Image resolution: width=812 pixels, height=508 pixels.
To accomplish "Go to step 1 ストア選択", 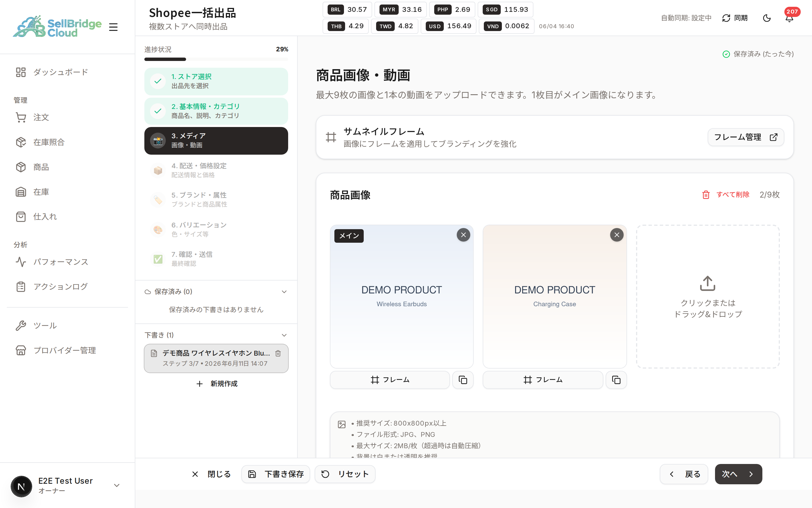I will [x=216, y=81].
